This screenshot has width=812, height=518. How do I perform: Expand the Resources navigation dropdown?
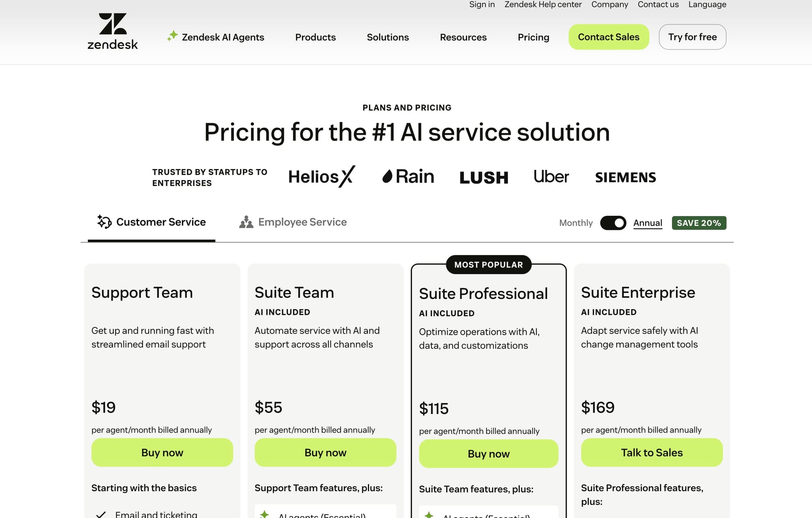click(463, 37)
